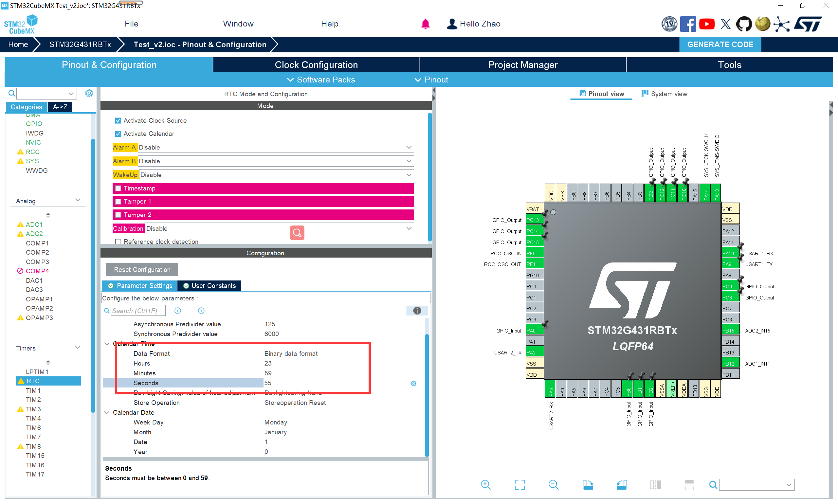This screenshot has width=838, height=504.
Task: Open the WakeUp dropdown
Action: [409, 175]
